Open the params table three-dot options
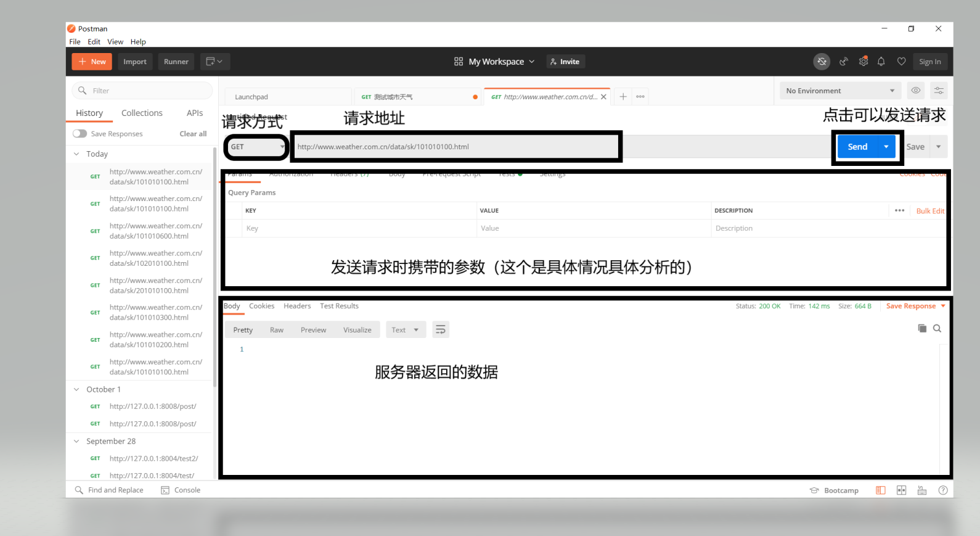This screenshot has width=980, height=536. pyautogui.click(x=900, y=210)
